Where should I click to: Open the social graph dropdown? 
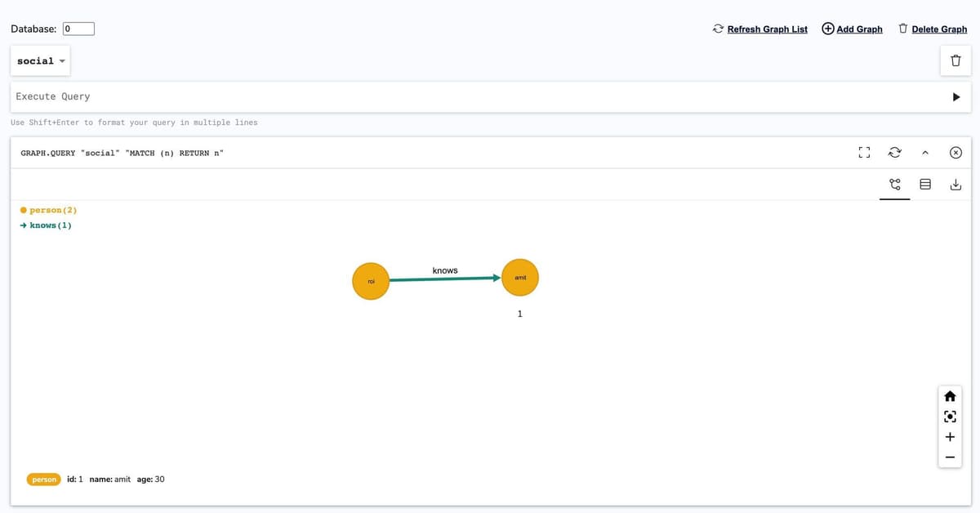41,61
